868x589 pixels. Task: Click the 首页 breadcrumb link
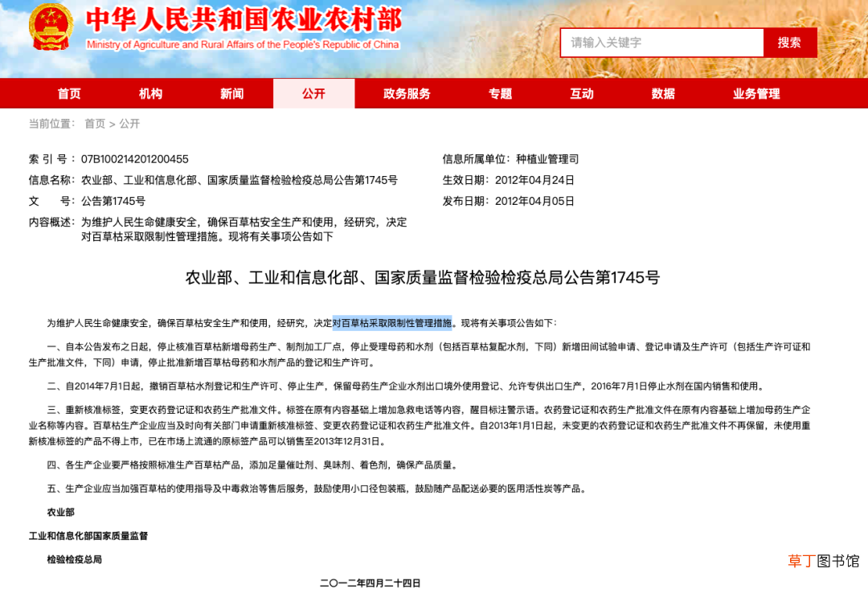click(95, 124)
